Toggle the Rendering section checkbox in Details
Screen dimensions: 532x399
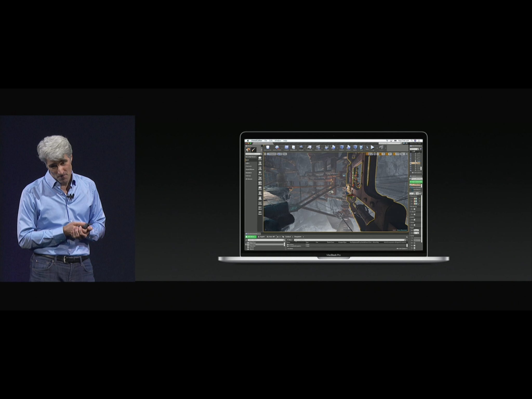pos(414,209)
